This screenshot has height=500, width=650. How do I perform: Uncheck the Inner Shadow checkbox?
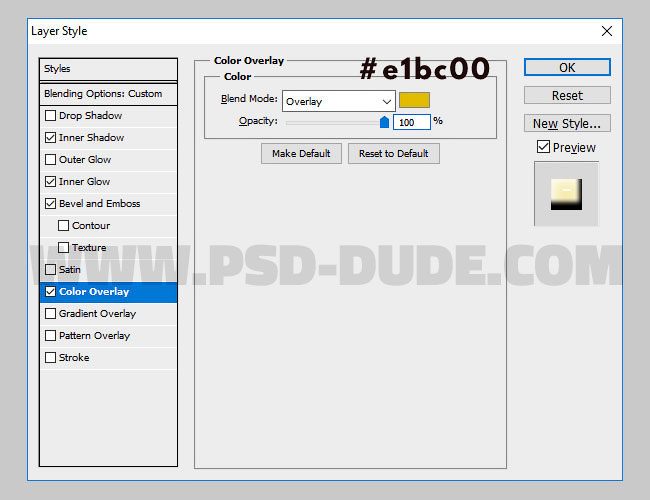50,137
